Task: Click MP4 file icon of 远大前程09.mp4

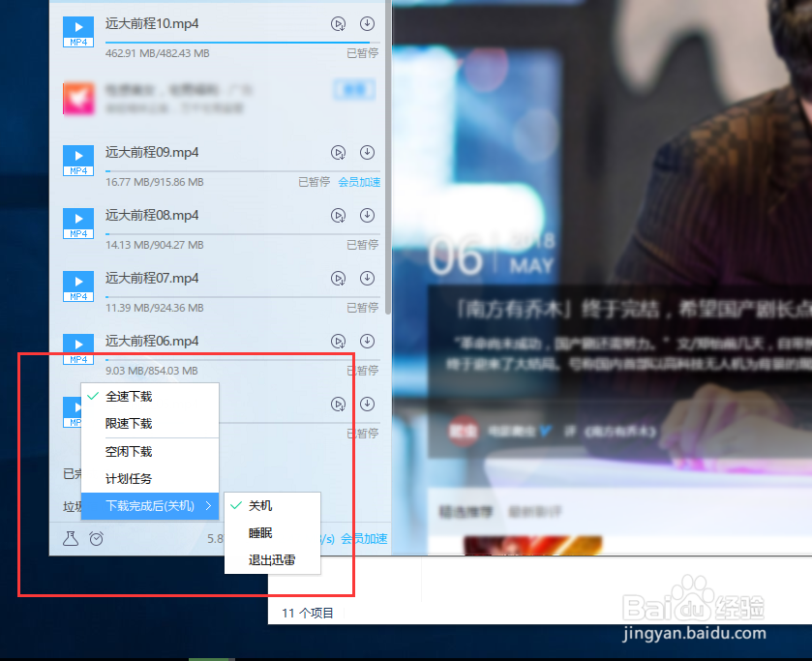Action: click(78, 161)
